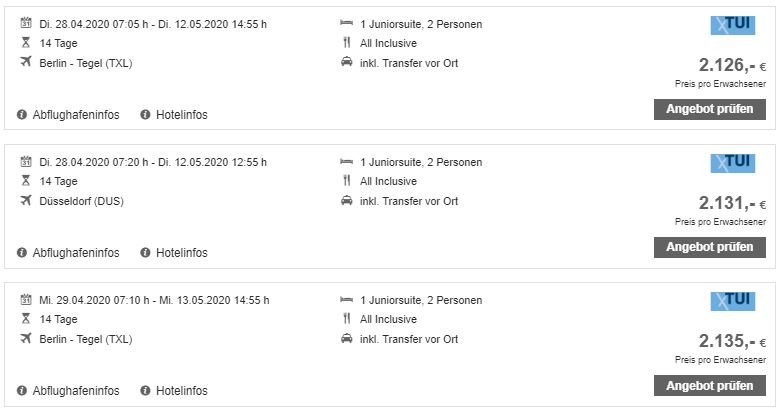The height and width of the screenshot is (413, 783).
Task: Click the TUI logo on the 2.131 € offer
Action: click(x=733, y=163)
